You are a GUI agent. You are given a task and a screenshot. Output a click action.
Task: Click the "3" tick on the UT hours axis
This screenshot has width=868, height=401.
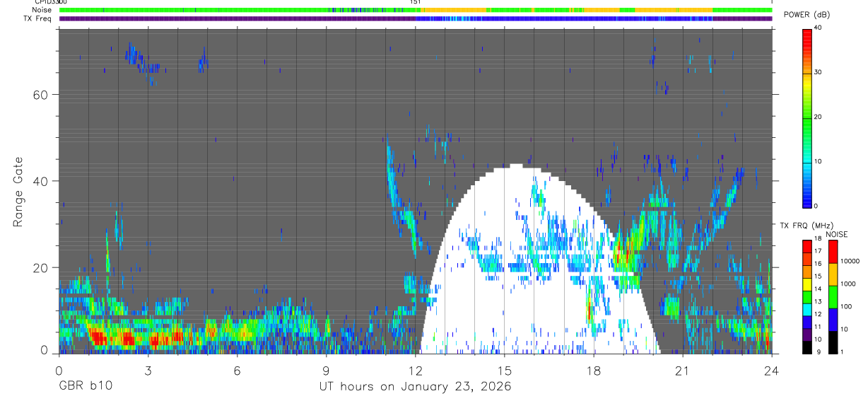pos(148,370)
